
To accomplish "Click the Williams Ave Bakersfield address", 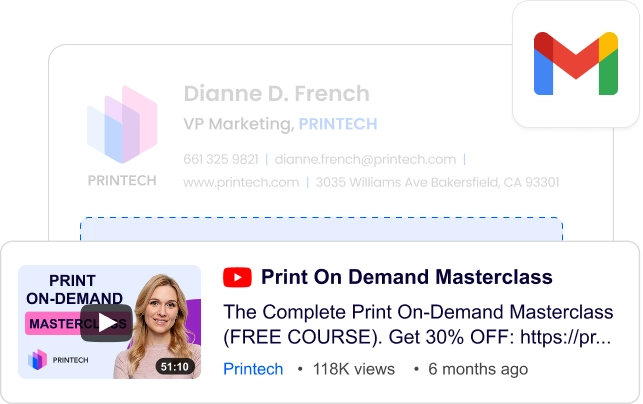I will pos(437,182).
